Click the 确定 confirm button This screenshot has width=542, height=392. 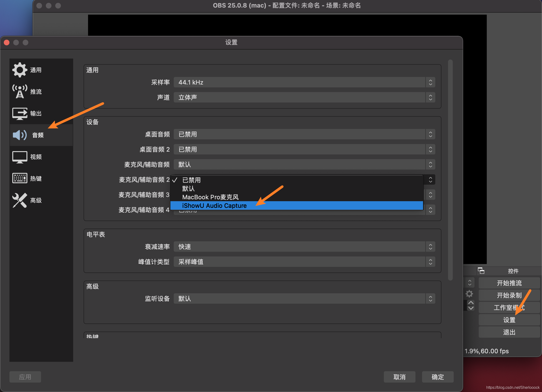[437, 377]
